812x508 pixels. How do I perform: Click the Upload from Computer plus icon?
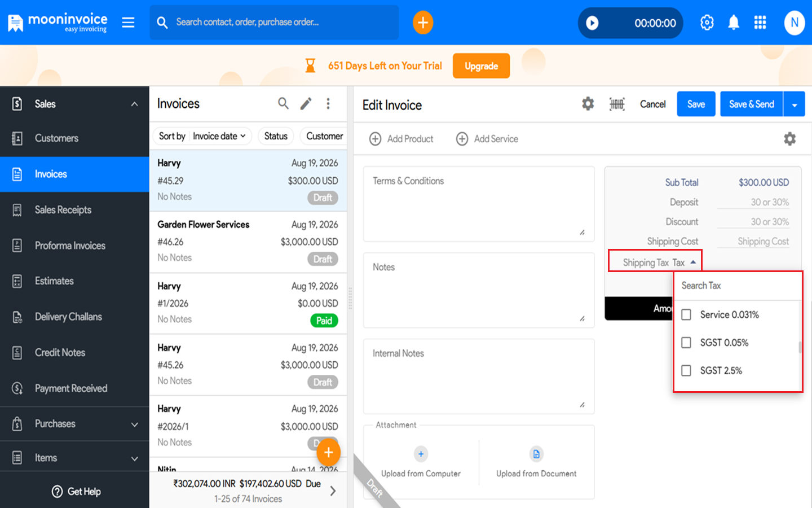(x=421, y=454)
